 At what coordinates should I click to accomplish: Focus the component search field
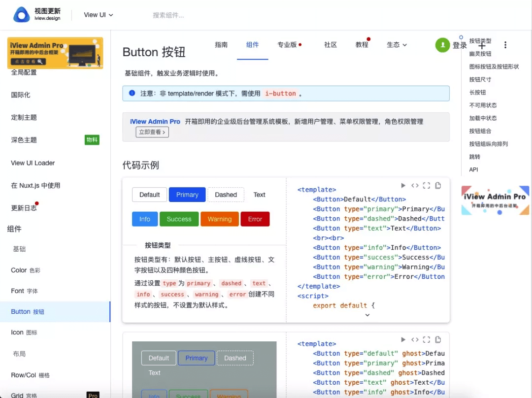point(168,15)
